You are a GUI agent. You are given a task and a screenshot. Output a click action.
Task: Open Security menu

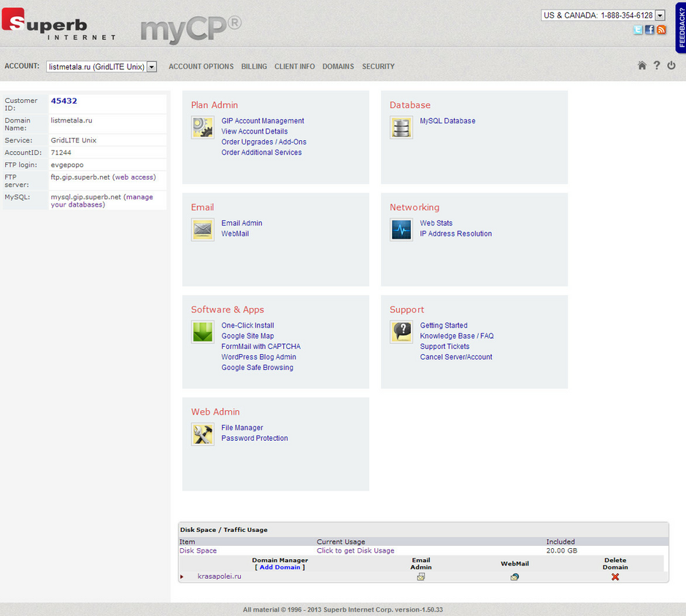tap(379, 66)
